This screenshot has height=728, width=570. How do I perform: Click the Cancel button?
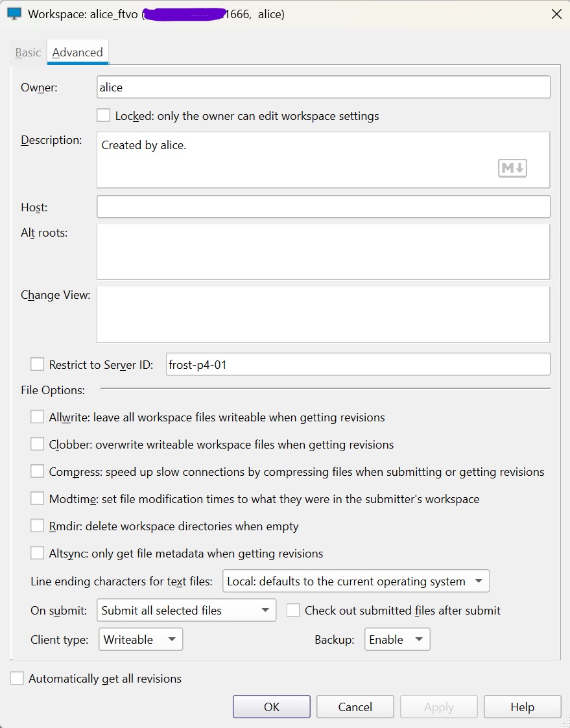355,707
